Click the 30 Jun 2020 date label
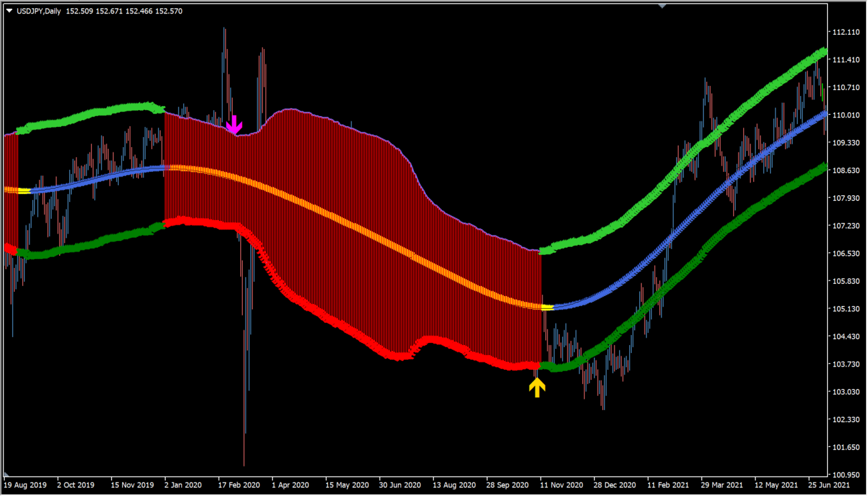 tap(400, 484)
